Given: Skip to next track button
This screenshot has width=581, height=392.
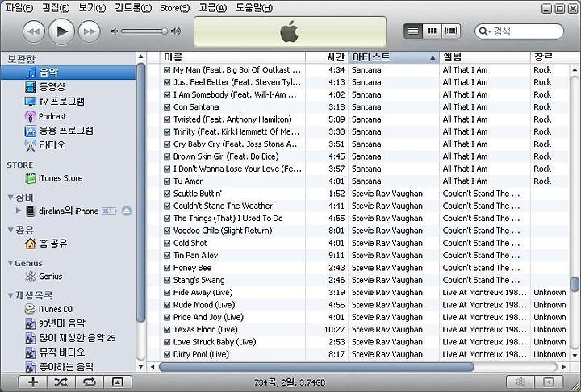Looking at the screenshot, I should coord(90,31).
